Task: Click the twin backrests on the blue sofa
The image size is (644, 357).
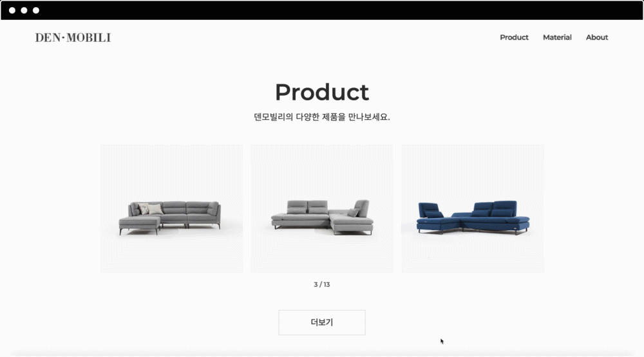Action: pos(495,208)
